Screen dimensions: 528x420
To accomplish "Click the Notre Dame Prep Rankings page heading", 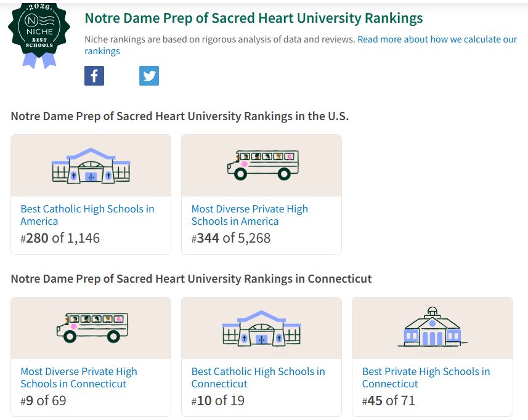I will [254, 18].
